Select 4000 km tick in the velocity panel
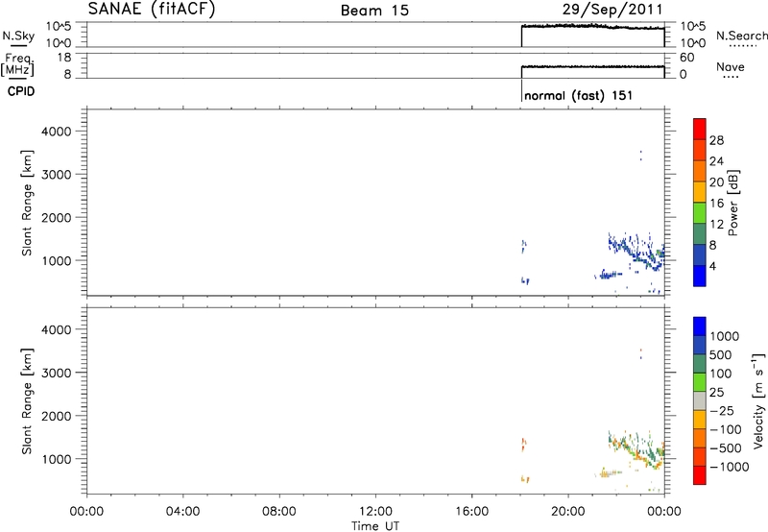The height and width of the screenshot is (532, 768). click(x=57, y=329)
